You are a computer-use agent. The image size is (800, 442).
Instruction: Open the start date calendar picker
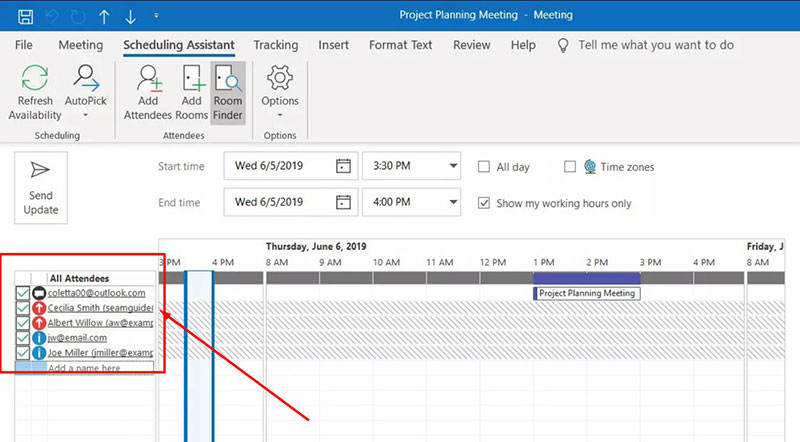coord(343,165)
